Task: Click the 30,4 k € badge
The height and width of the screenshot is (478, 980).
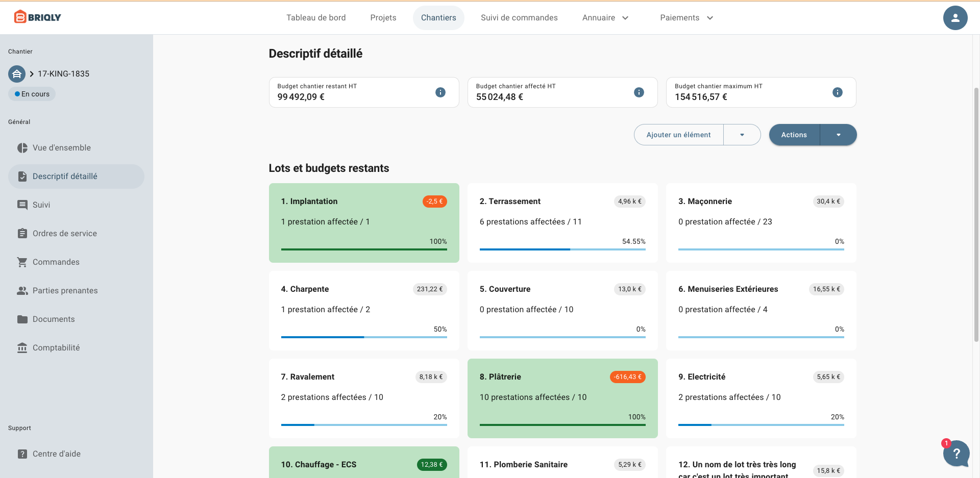Action: point(828,202)
